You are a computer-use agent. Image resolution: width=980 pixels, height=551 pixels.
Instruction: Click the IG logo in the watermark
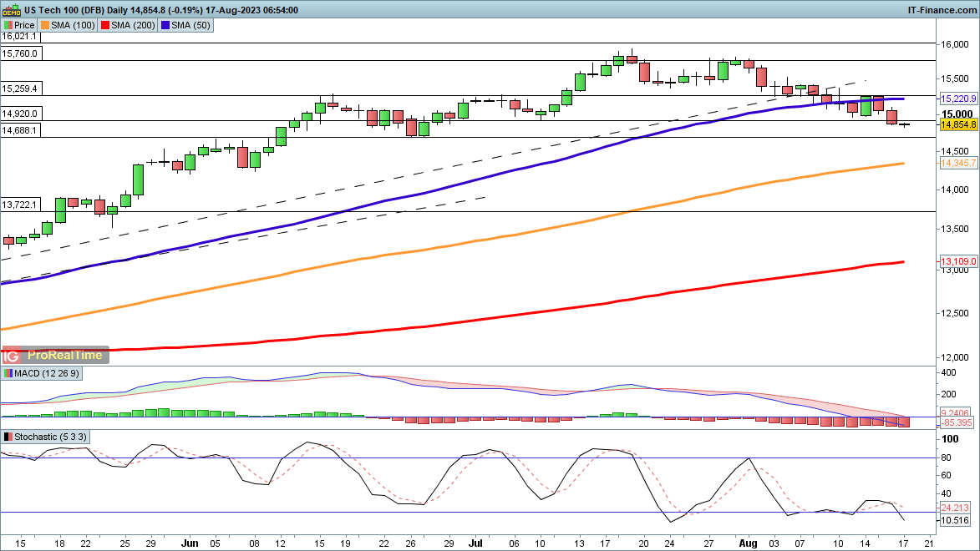point(13,356)
